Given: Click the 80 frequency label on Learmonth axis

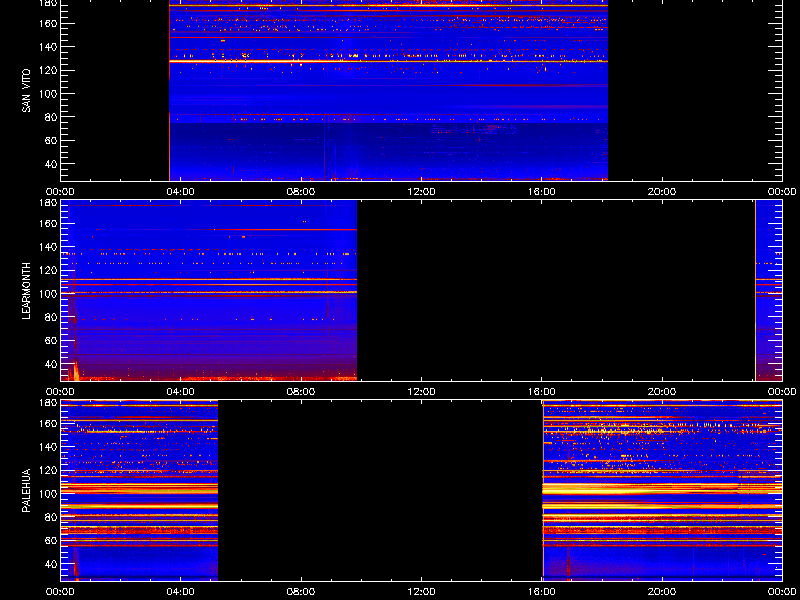Looking at the screenshot, I should (x=52, y=317).
